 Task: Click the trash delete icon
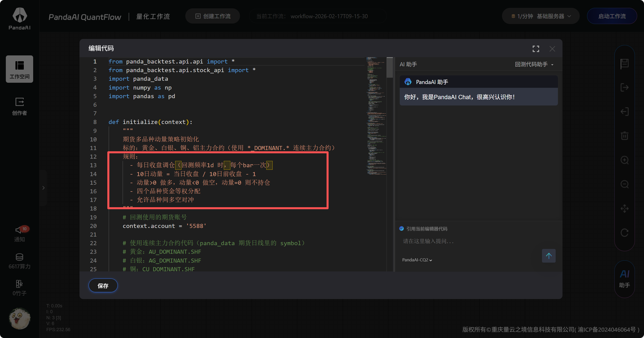pyautogui.click(x=625, y=136)
